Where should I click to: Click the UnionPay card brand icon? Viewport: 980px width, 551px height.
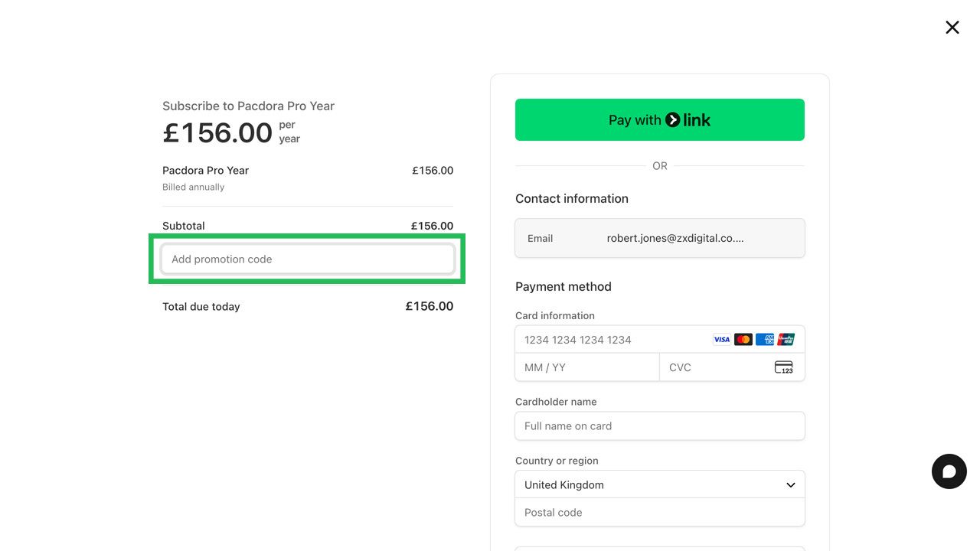[785, 339]
